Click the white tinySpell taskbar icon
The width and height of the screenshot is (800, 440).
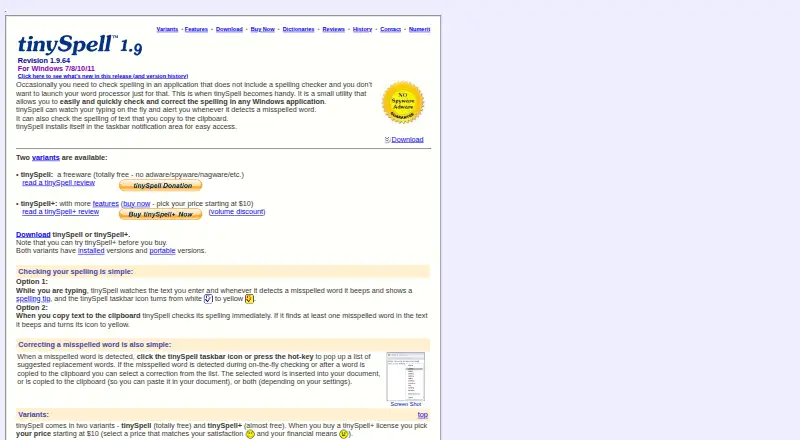pos(208,299)
